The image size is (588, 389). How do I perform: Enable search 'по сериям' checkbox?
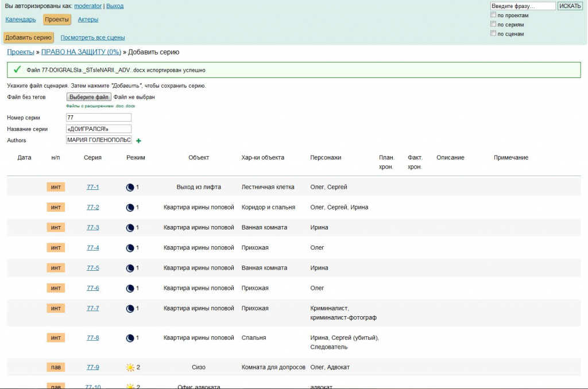click(493, 24)
